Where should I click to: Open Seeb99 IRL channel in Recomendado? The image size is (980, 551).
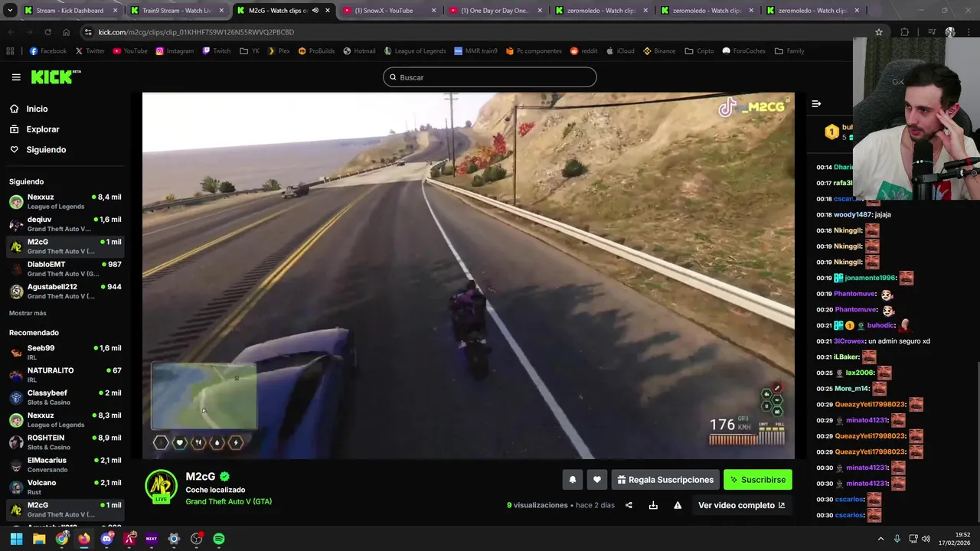[65, 352]
